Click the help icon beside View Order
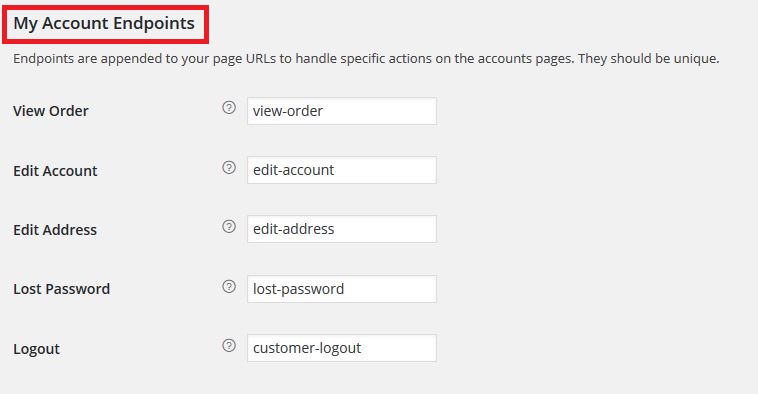The width and height of the screenshot is (758, 394). [x=229, y=107]
